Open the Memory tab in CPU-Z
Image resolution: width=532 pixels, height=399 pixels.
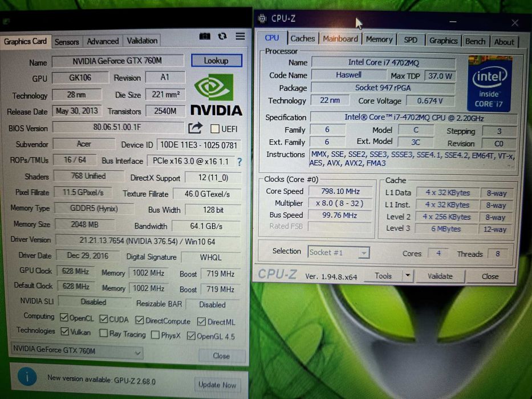(x=379, y=40)
